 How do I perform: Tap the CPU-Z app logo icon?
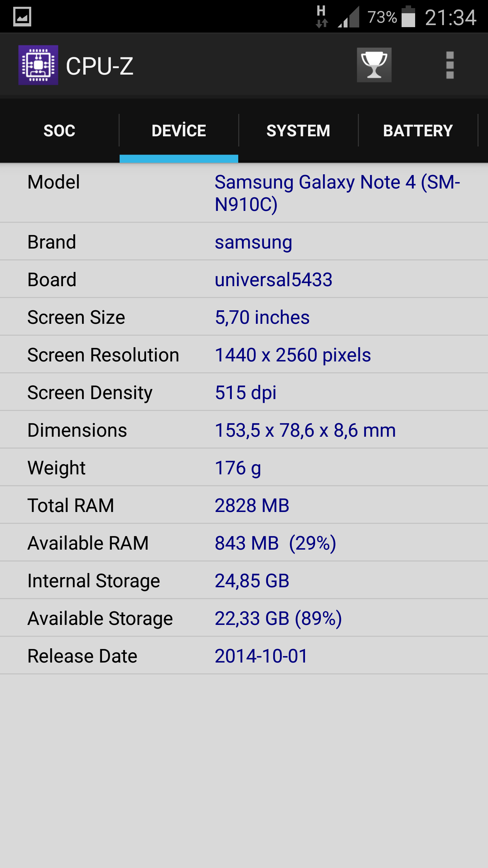click(38, 65)
